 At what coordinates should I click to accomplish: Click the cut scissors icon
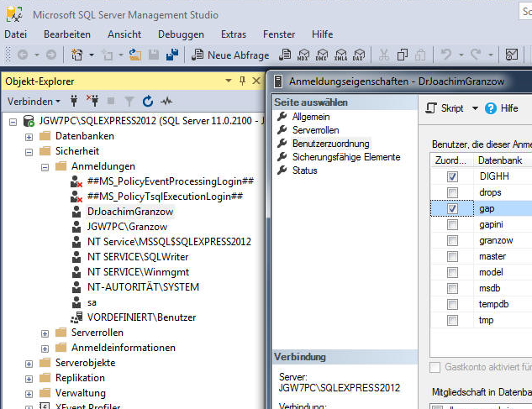coord(384,55)
